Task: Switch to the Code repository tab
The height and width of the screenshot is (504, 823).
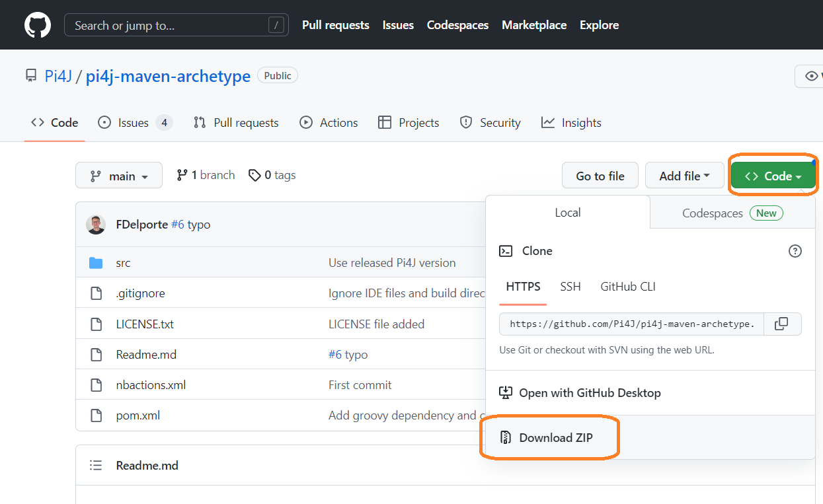Action: pyautogui.click(x=55, y=123)
